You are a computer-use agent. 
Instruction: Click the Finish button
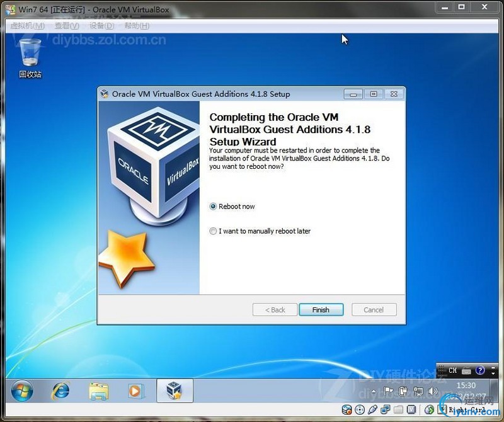point(321,310)
